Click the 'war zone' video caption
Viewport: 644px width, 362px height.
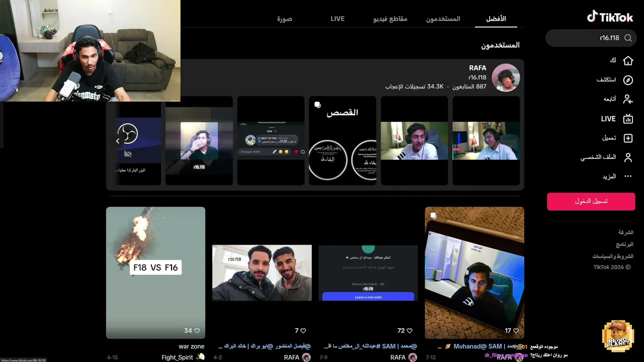tap(192, 346)
